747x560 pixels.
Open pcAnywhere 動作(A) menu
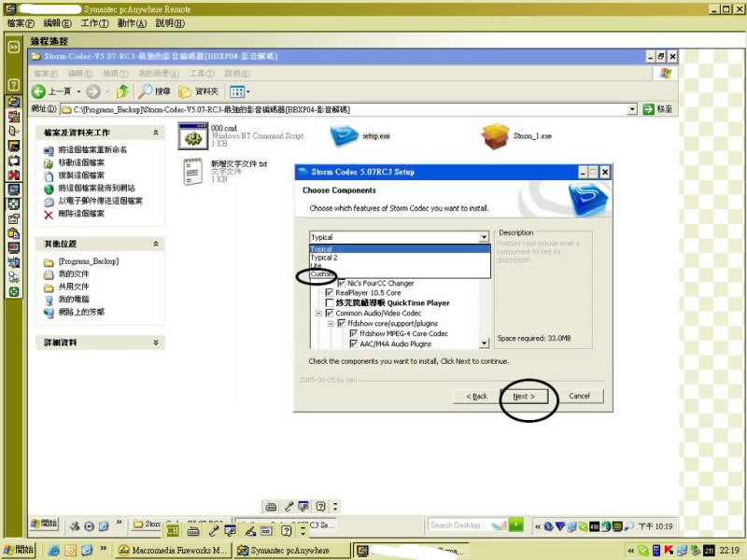tap(132, 23)
